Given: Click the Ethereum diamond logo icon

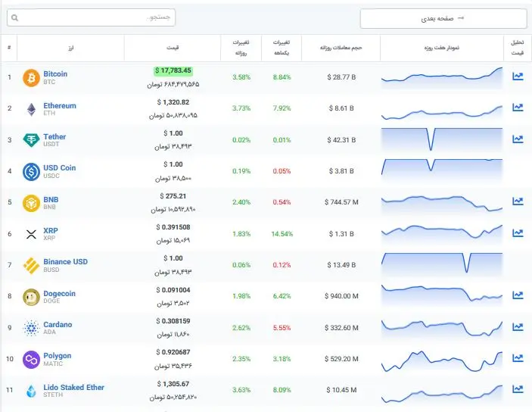Looking at the screenshot, I should click(31, 110).
